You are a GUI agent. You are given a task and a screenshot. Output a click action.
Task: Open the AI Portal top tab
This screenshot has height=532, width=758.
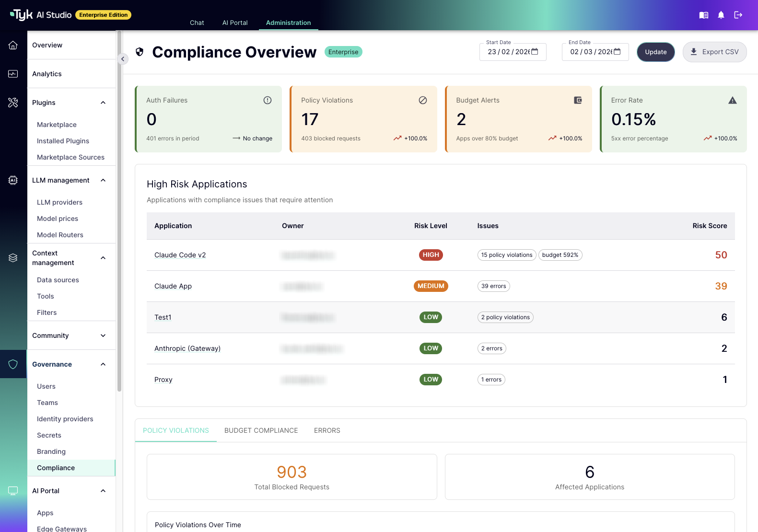(x=235, y=23)
